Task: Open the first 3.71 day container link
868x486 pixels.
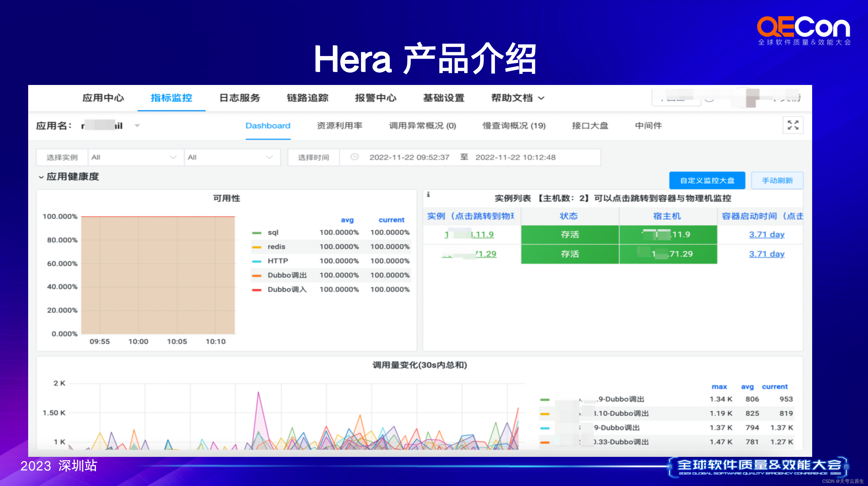Action: pyautogui.click(x=766, y=235)
